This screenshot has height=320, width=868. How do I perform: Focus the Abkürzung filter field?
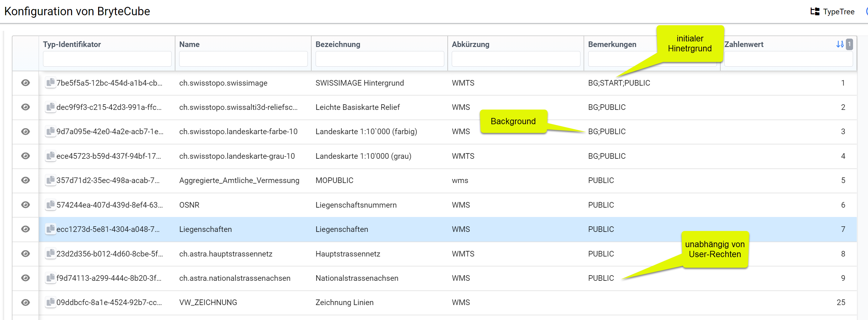coord(516,59)
